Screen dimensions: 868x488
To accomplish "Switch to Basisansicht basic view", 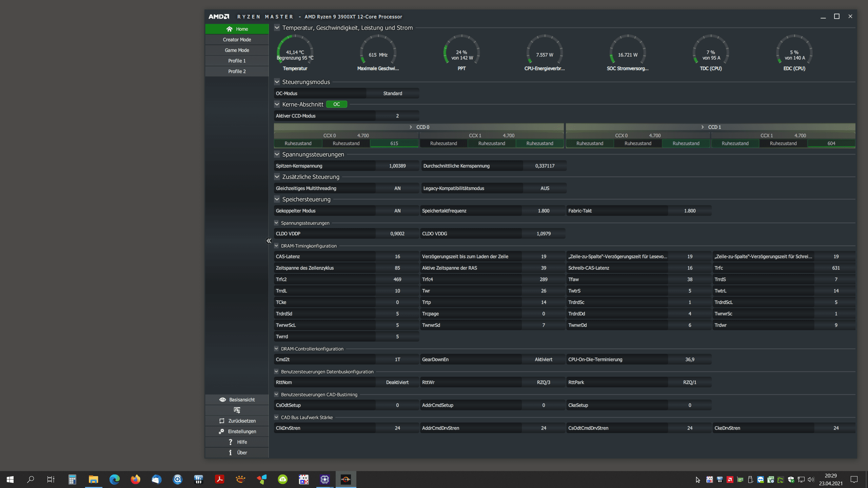I will 237,400.
